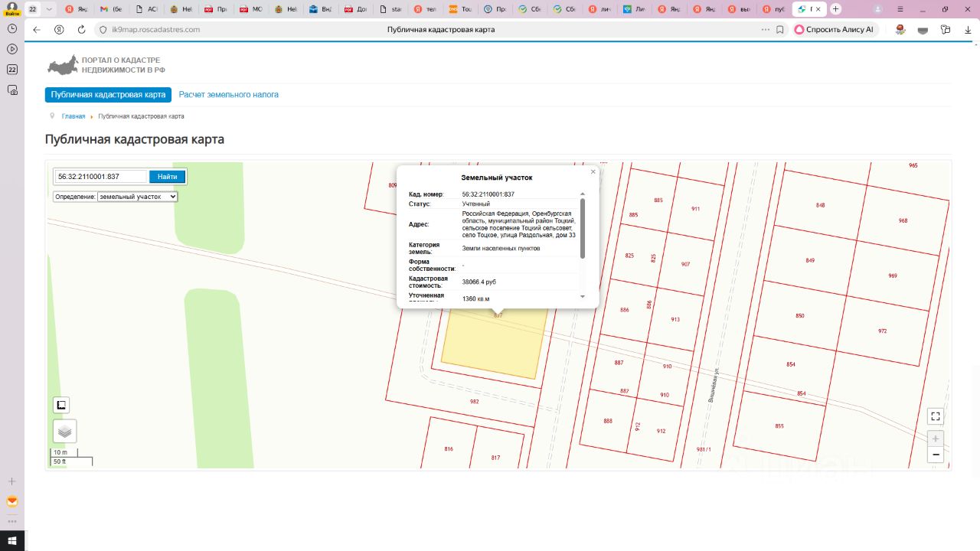This screenshot has height=551, width=980.
Task: Select parcel 855 on the map
Action: click(x=779, y=425)
